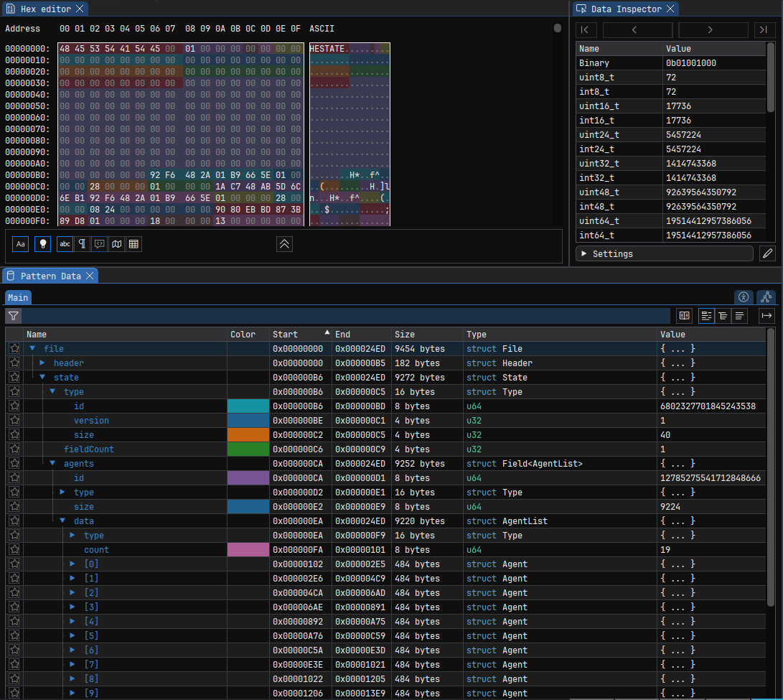Toggle the 'abc' ASCII column button

tap(65, 244)
